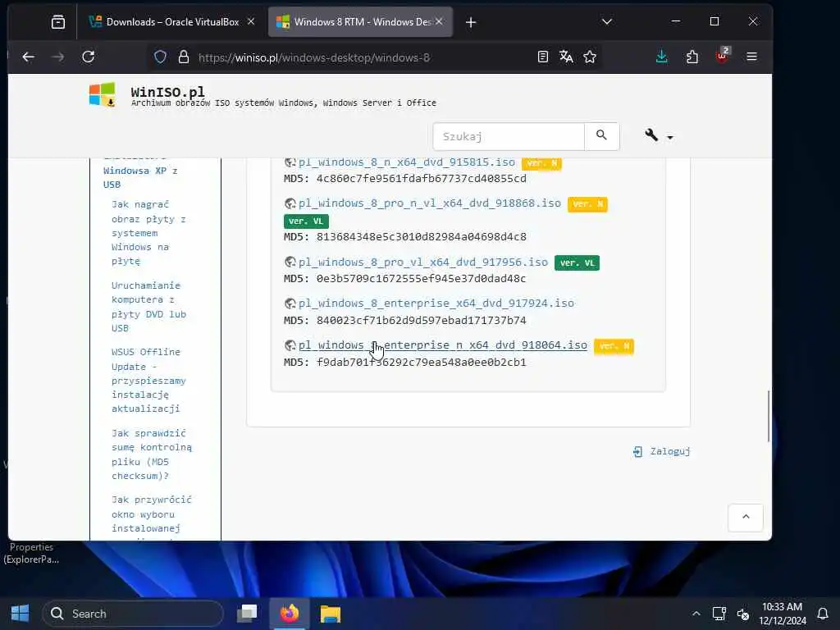Select MD5 hash 840023cf71b62d9d597ebad171737b74
Screen dimensions: 840x630
pos(421,321)
